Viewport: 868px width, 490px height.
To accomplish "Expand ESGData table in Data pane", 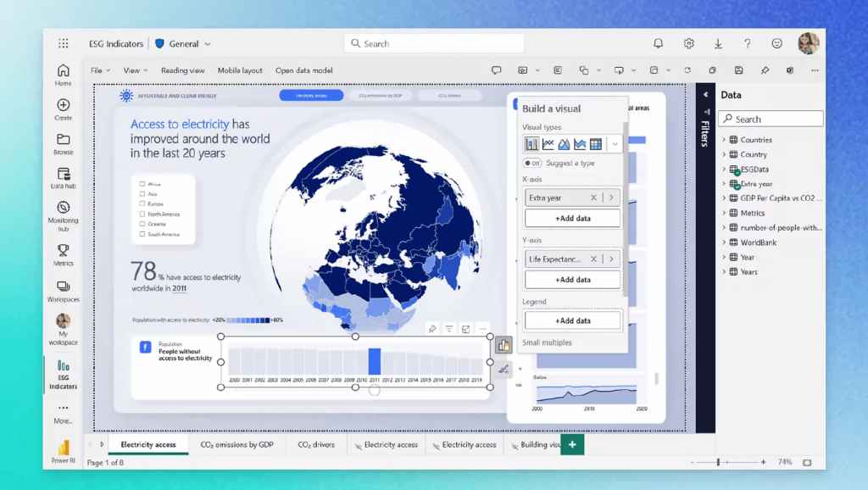I will [724, 169].
